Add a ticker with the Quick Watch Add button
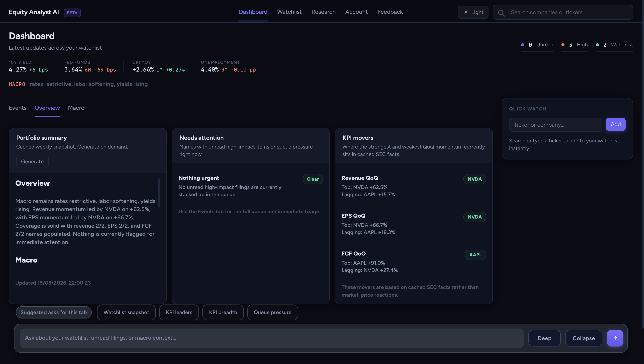The height and width of the screenshot is (364, 644). click(x=616, y=124)
